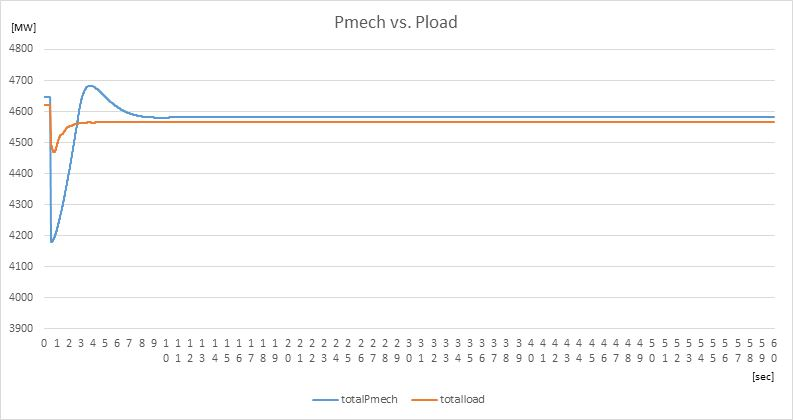This screenshot has width=793, height=420.
Task: Click the 4000 horizontal gridline
Action: coord(409,297)
